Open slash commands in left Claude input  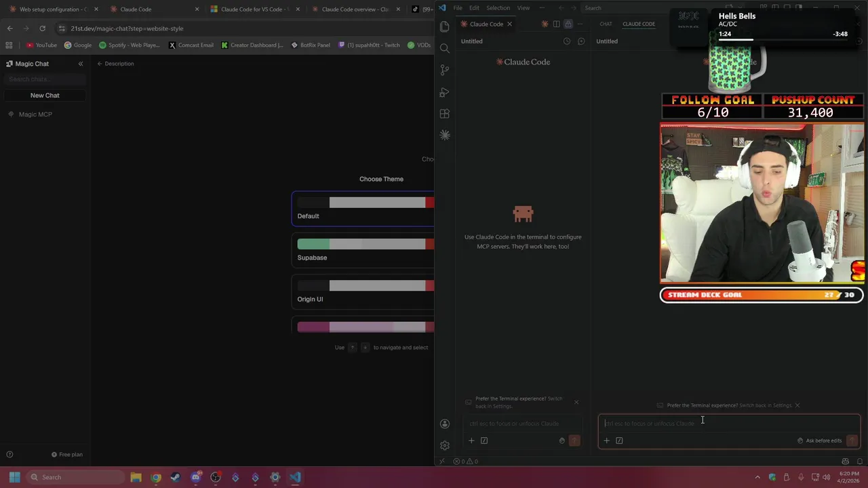tap(484, 441)
